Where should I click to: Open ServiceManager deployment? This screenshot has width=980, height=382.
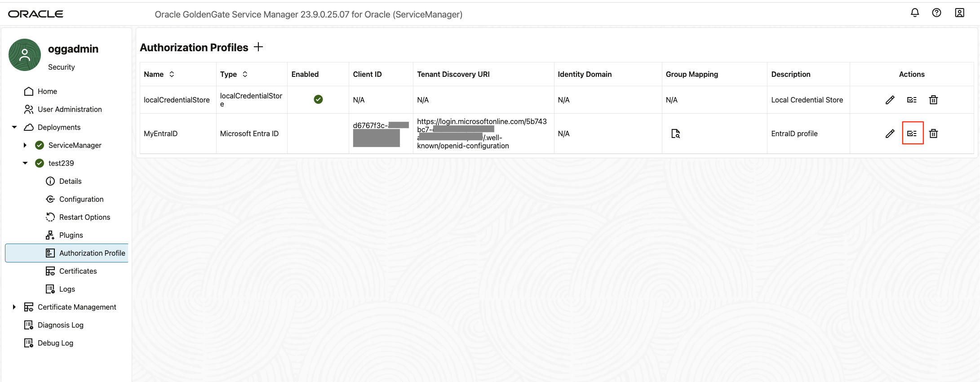pos(75,145)
